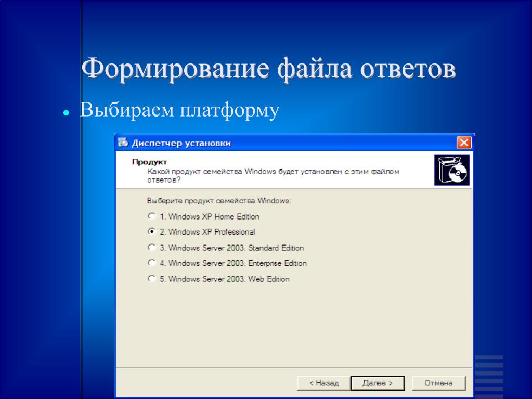Click the Выберите продукт семейства Windows label
The width and height of the screenshot is (532, 399).
pos(219,201)
